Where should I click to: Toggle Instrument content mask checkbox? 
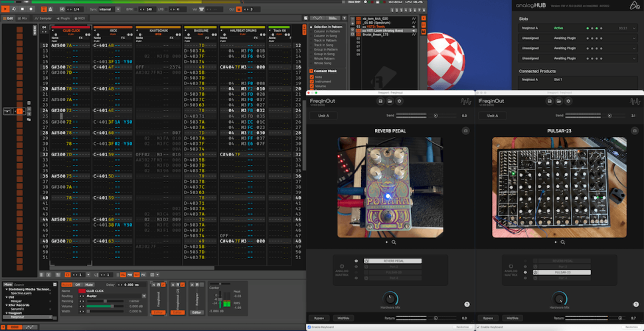pos(312,81)
